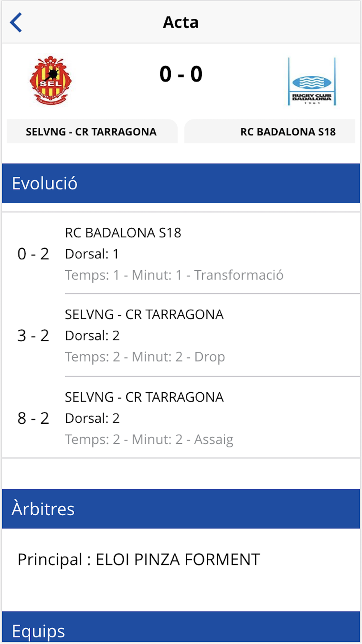Image resolution: width=362 pixels, height=644 pixels.
Task: Tap the main 0 - 0 score
Action: coord(181,74)
